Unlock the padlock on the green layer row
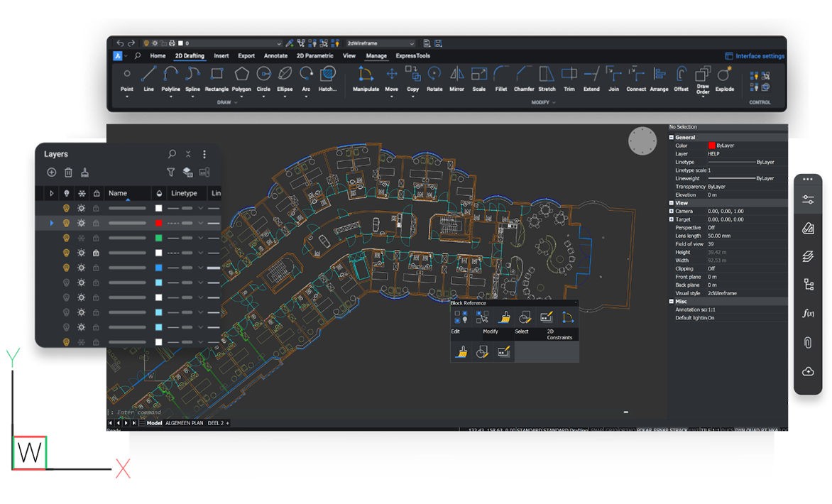The height and width of the screenshot is (504, 832). [95, 238]
